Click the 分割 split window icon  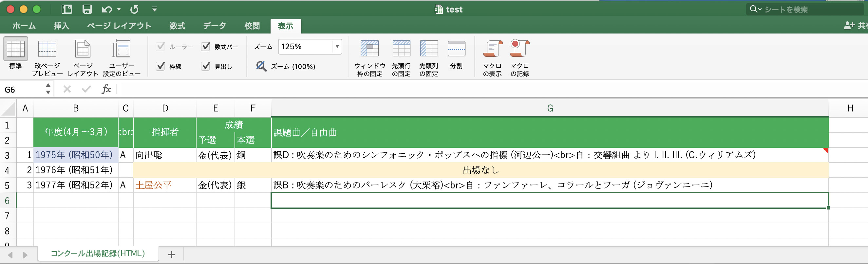click(456, 49)
